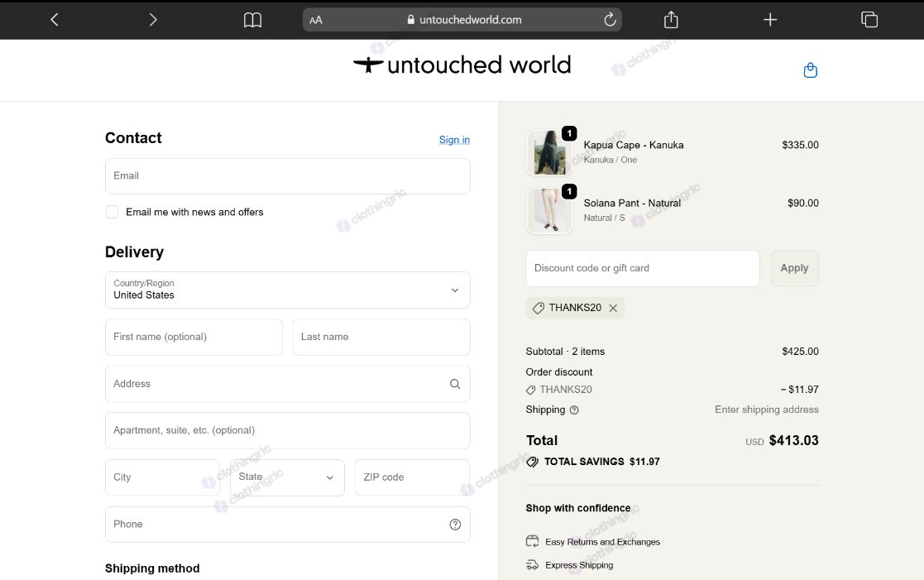Click the Express Shipping truck icon
The width and height of the screenshot is (924, 580).
pyautogui.click(x=532, y=564)
